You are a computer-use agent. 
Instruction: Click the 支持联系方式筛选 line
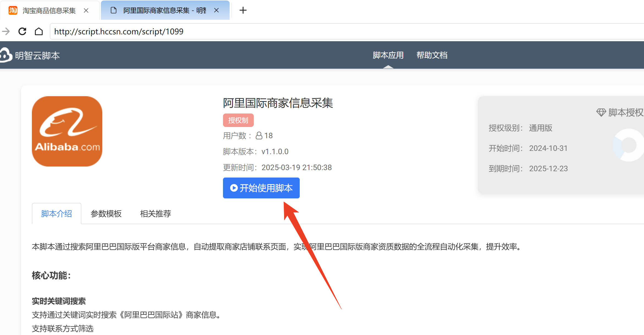63,328
